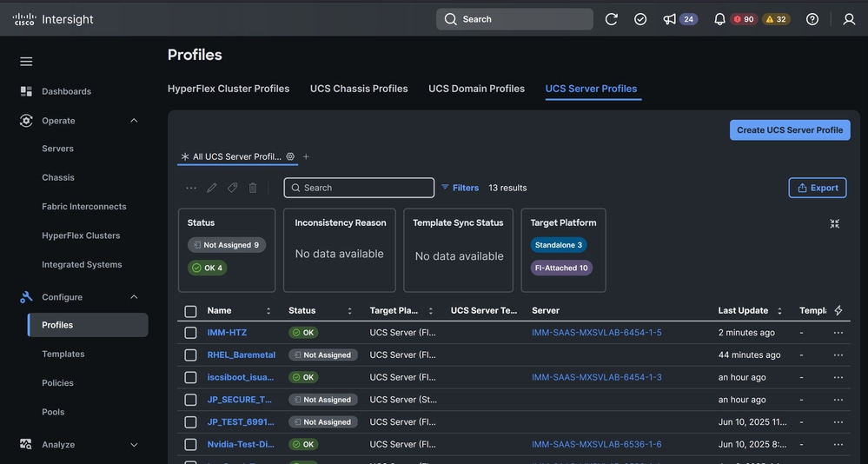
Task: Open view settings gear on All UCS Server Profiles tab
Action: point(290,156)
